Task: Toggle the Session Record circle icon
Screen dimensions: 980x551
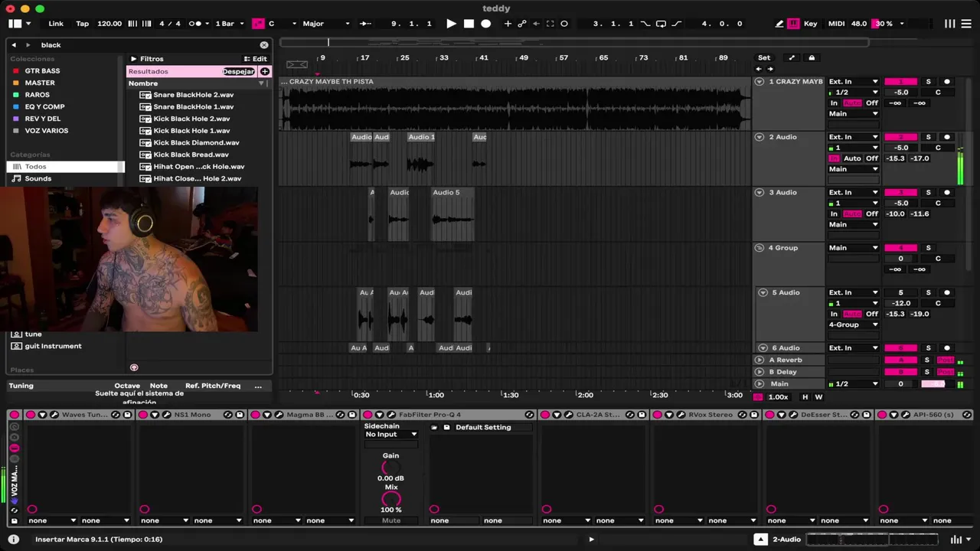Action: point(564,24)
